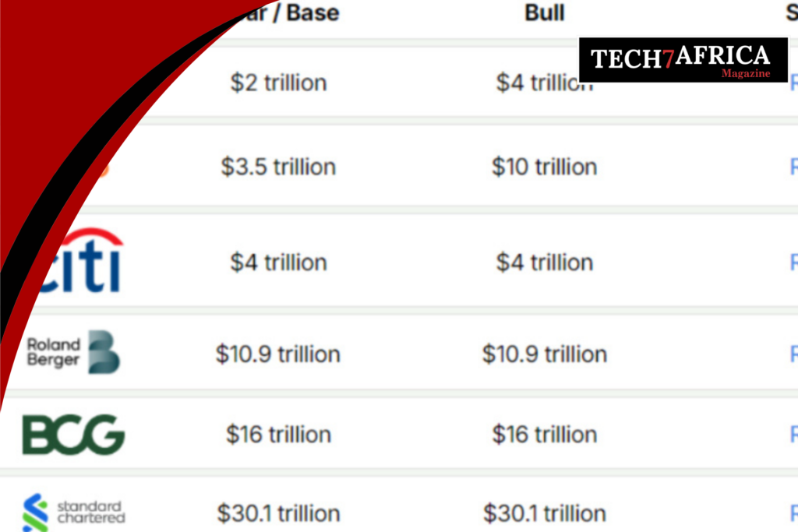The image size is (798, 532).
Task: Click Standard Chartered's bull $30.1 trillion value
Action: [545, 513]
